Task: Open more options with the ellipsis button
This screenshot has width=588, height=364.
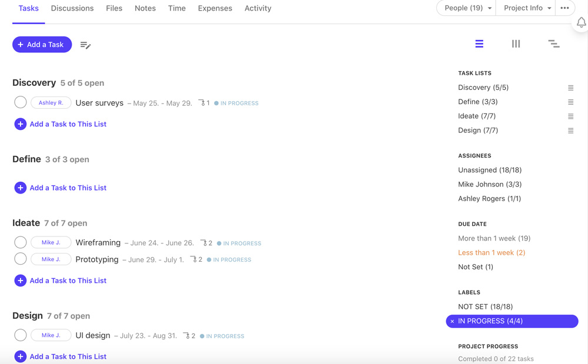Action: pyautogui.click(x=564, y=8)
